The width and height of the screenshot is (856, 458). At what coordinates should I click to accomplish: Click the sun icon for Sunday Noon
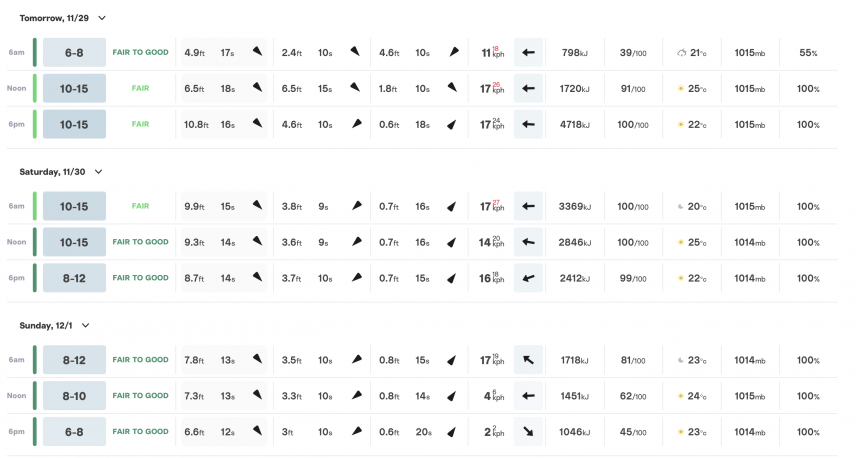(x=680, y=396)
